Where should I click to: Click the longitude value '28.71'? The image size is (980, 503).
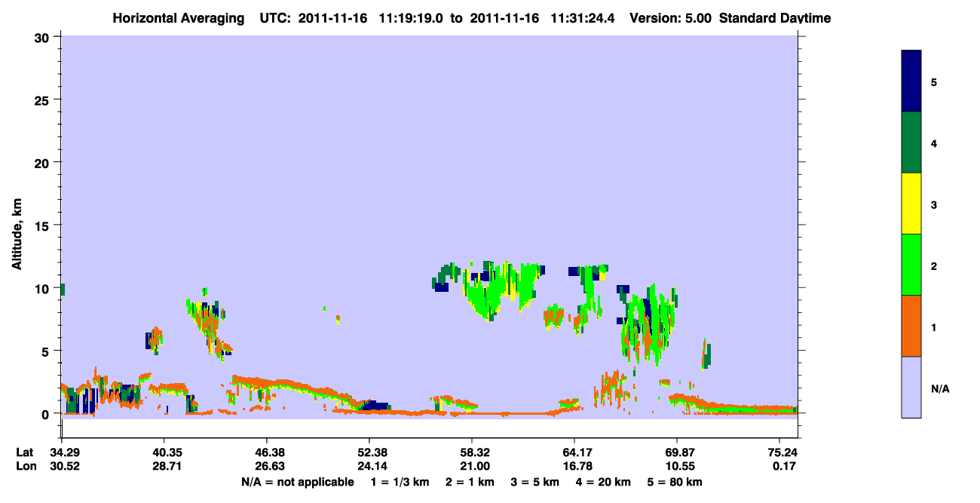point(164,466)
